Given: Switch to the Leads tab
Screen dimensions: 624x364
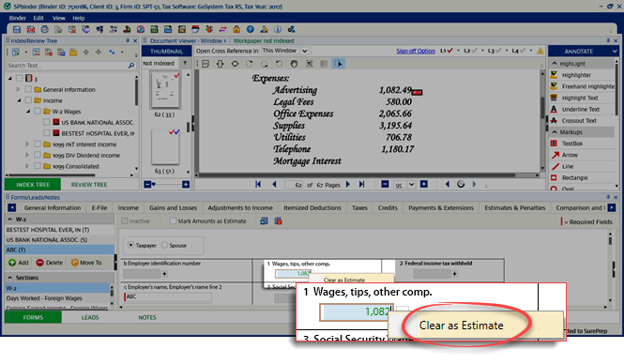Looking at the screenshot, I should [90, 317].
